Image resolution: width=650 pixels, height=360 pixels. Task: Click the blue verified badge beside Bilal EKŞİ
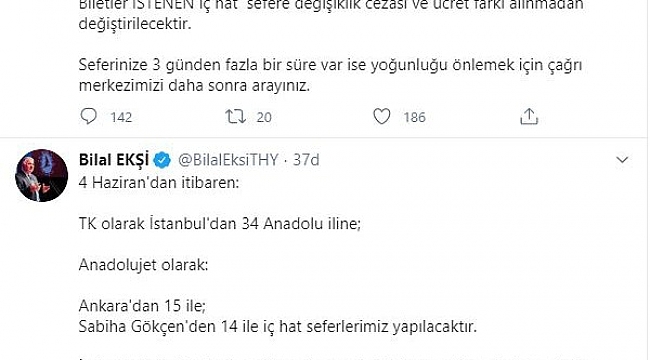(162, 160)
